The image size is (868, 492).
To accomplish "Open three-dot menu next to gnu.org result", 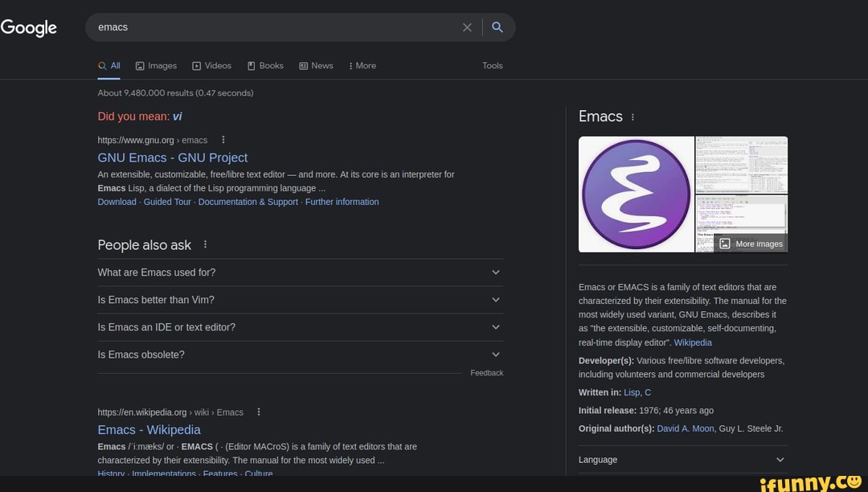I will 223,139.
